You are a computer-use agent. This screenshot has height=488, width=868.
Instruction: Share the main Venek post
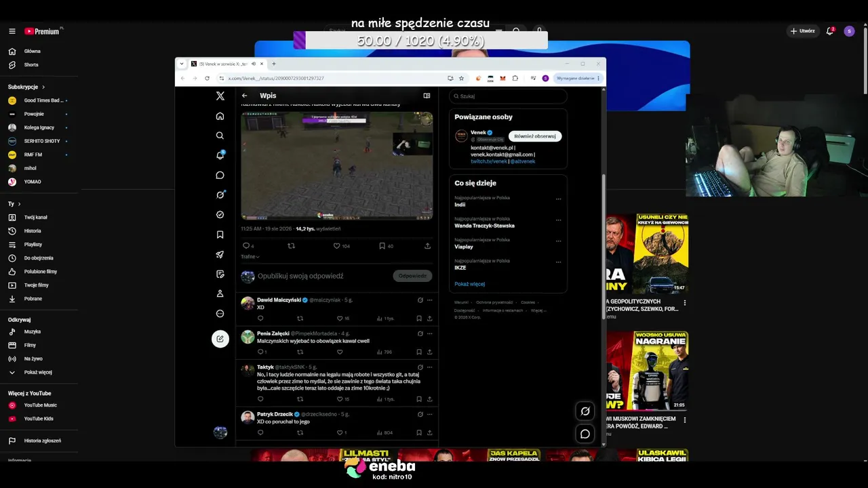point(427,246)
